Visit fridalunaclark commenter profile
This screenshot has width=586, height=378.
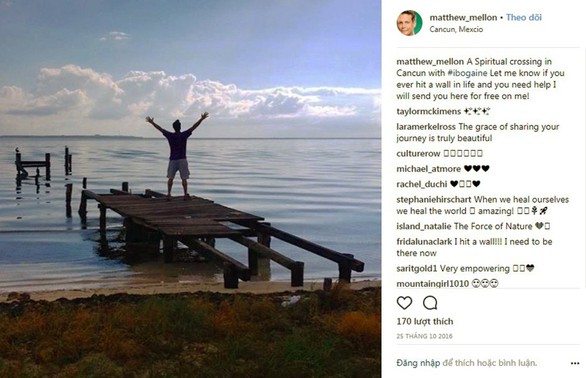[424, 242]
